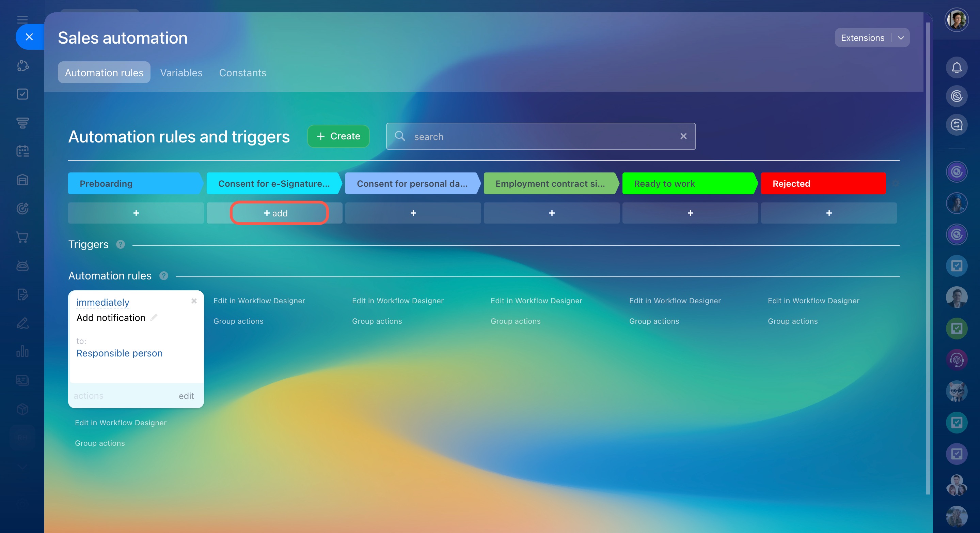Viewport: 980px width, 533px height.
Task: Clear the search field with X
Action: 683,136
